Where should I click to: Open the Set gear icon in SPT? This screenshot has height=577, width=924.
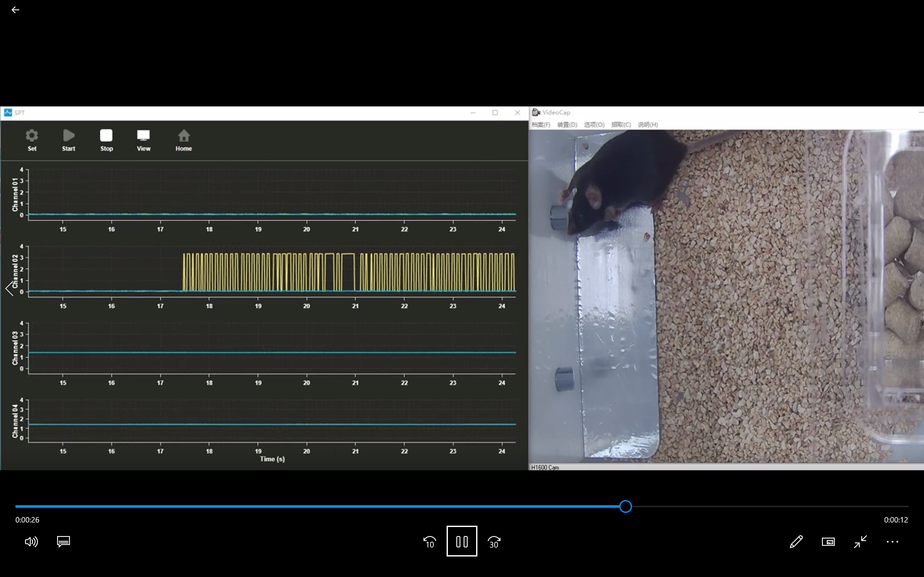tap(32, 140)
